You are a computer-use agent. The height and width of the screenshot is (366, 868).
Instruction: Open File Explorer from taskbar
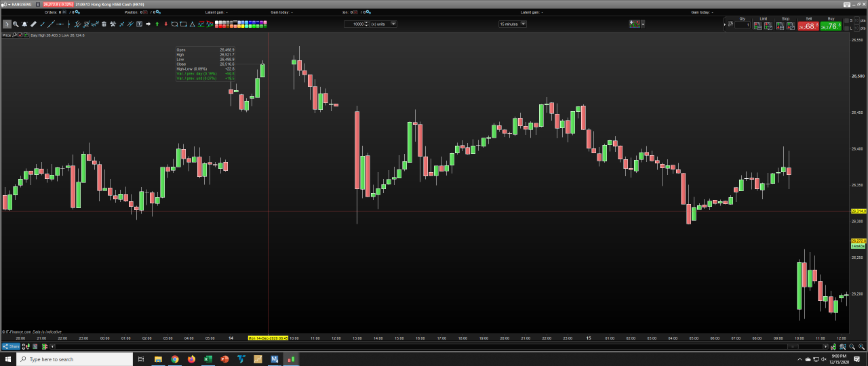coord(158,359)
